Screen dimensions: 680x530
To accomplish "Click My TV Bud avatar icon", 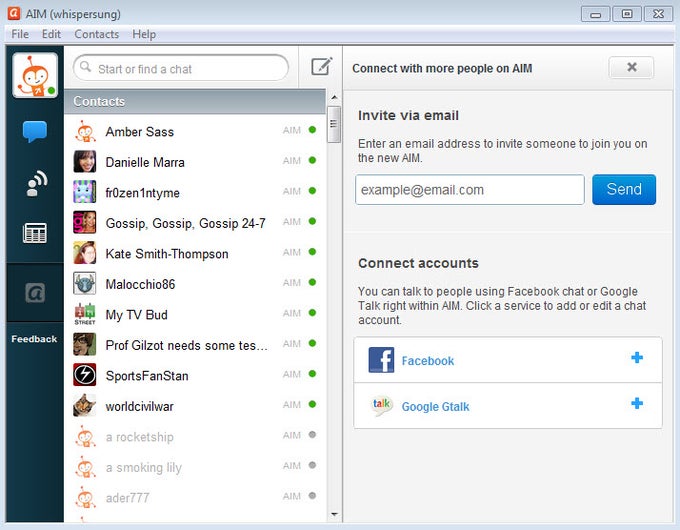I will 85,314.
